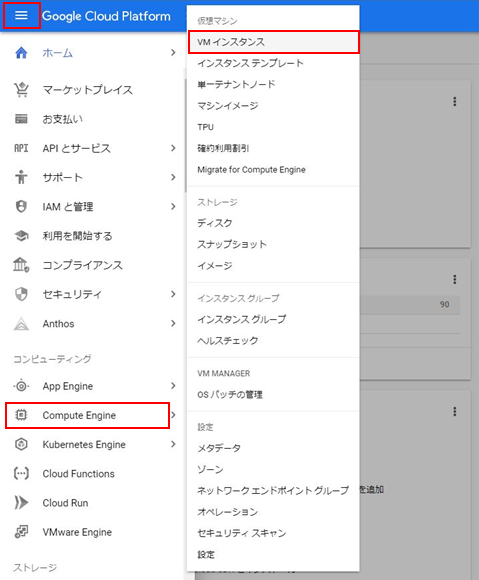Expand the Anthos submenu chevron
The height and width of the screenshot is (580, 479).
(173, 324)
